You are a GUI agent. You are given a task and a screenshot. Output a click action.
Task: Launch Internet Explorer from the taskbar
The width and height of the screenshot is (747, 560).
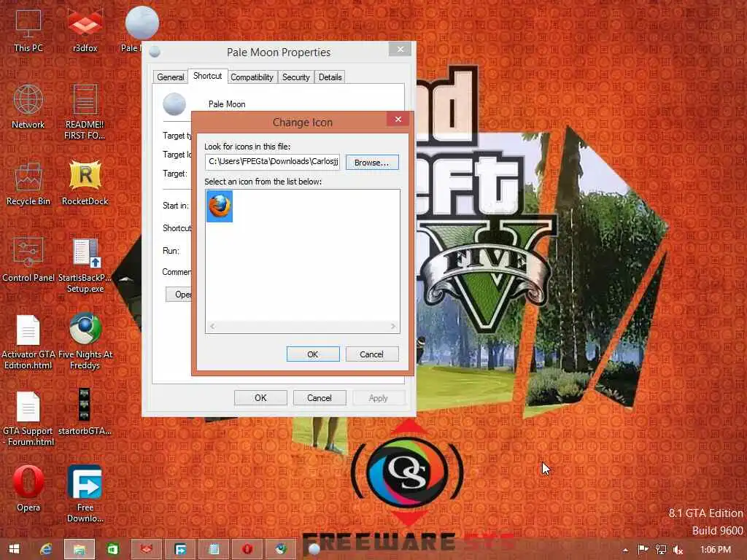pos(46,549)
